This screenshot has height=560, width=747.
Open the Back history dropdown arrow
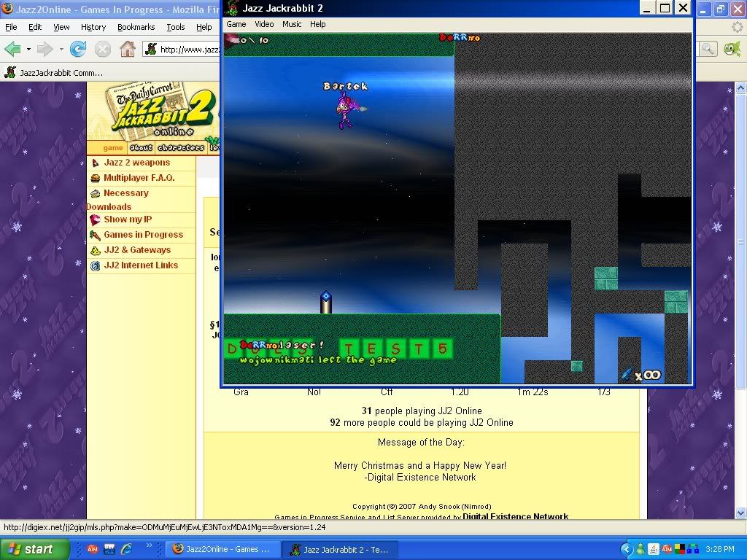coord(28,49)
